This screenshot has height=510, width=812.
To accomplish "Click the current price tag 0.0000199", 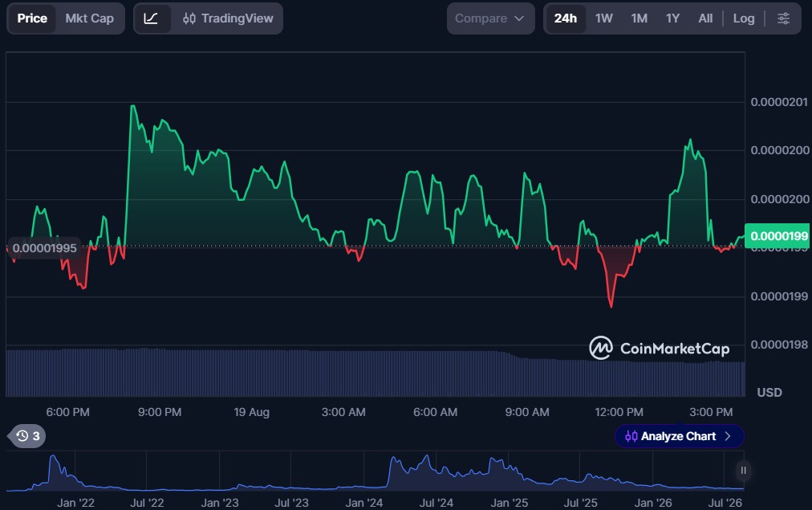I will [x=777, y=236].
